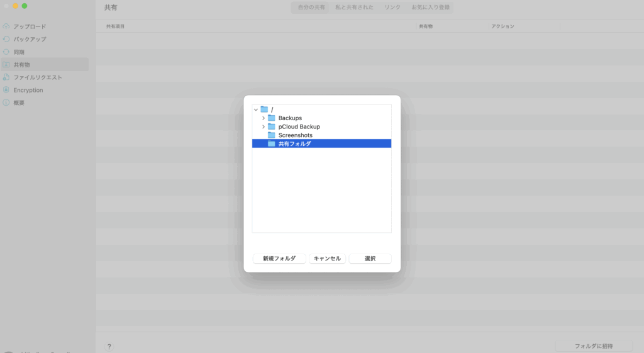Image resolution: width=644 pixels, height=353 pixels.
Task: Click the help question mark button
Action: [x=109, y=346]
